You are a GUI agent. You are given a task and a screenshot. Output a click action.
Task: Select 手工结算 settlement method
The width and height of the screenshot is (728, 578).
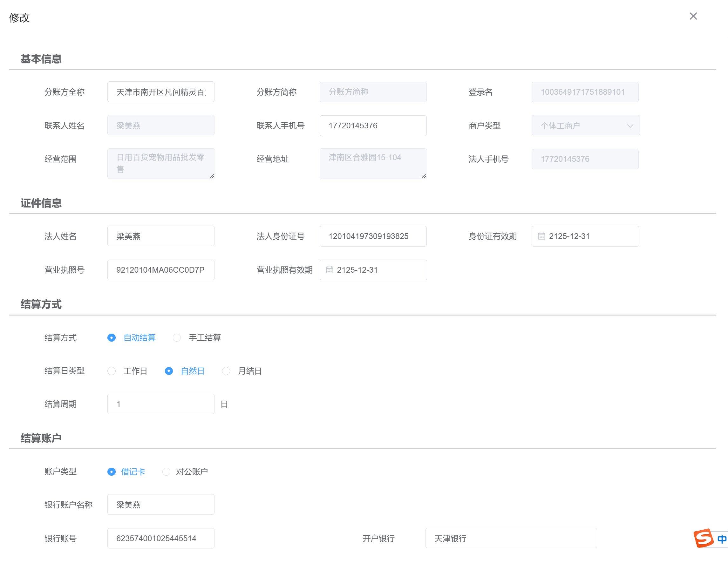coord(177,337)
